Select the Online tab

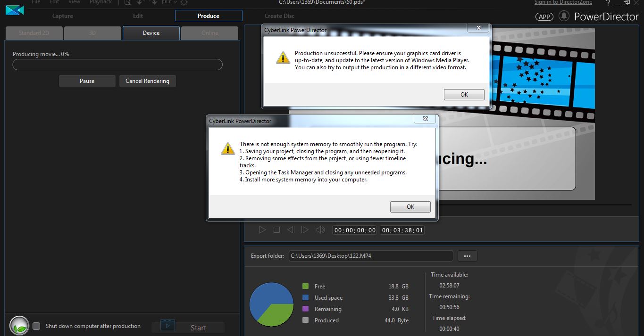(209, 33)
